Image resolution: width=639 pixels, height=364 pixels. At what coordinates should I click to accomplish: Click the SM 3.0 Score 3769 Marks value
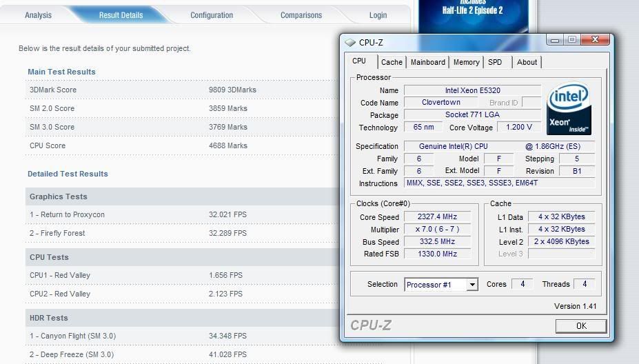click(227, 127)
